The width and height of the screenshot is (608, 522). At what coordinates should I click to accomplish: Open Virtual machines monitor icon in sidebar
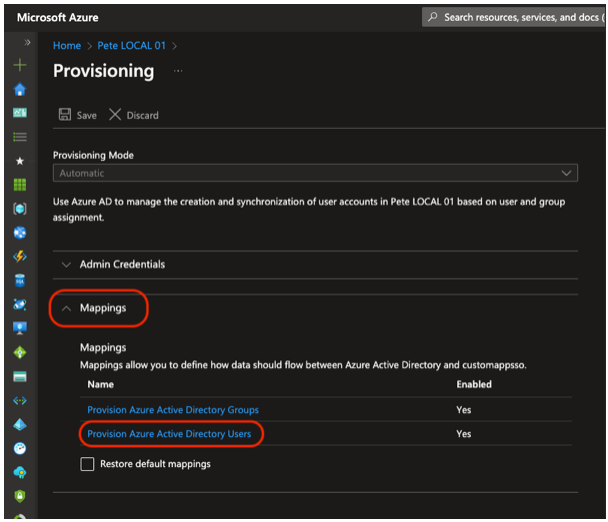[x=20, y=328]
